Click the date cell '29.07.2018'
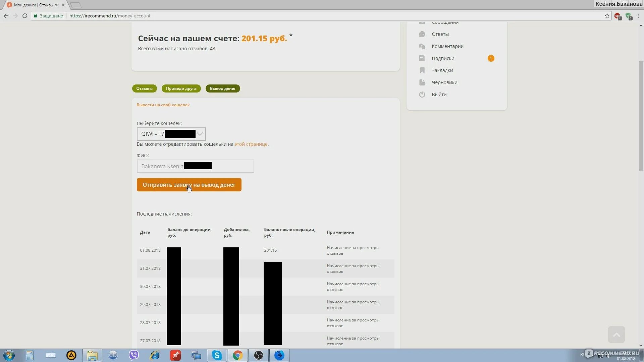The width and height of the screenshot is (644, 362). coord(150,305)
